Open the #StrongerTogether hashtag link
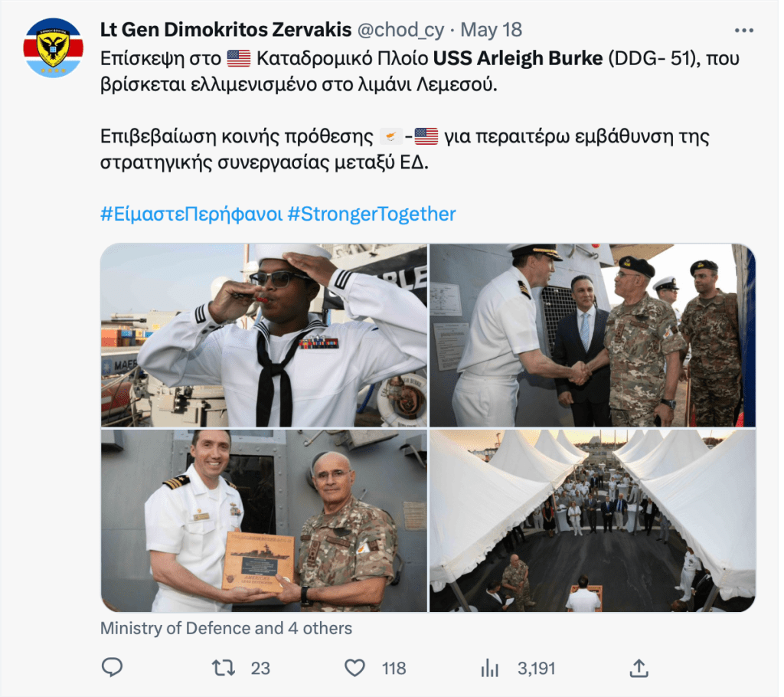784x697 pixels. point(372,214)
